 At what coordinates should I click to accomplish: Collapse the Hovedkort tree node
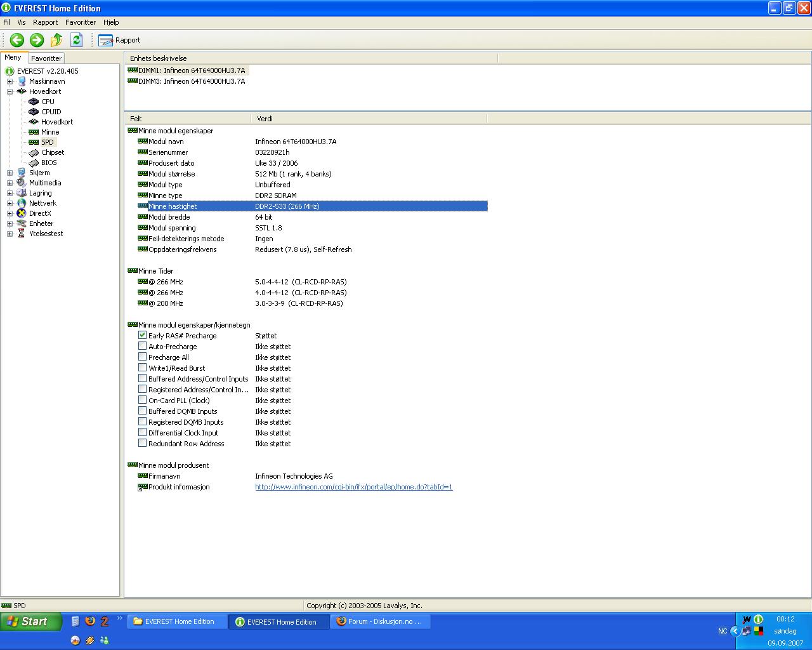(x=10, y=91)
